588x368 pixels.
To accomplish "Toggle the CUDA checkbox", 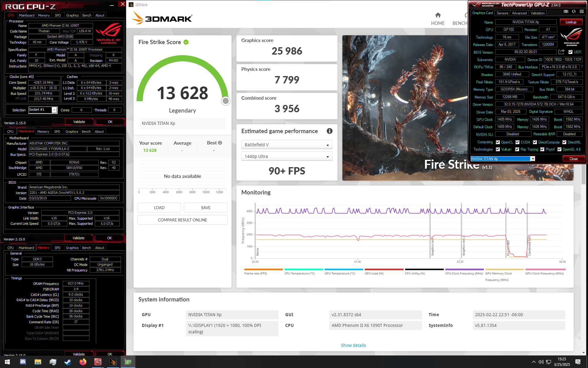I will pos(518,142).
